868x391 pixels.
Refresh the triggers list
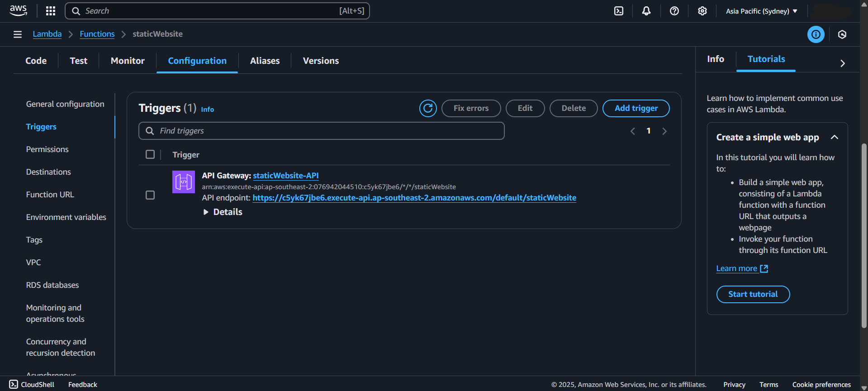[428, 108]
